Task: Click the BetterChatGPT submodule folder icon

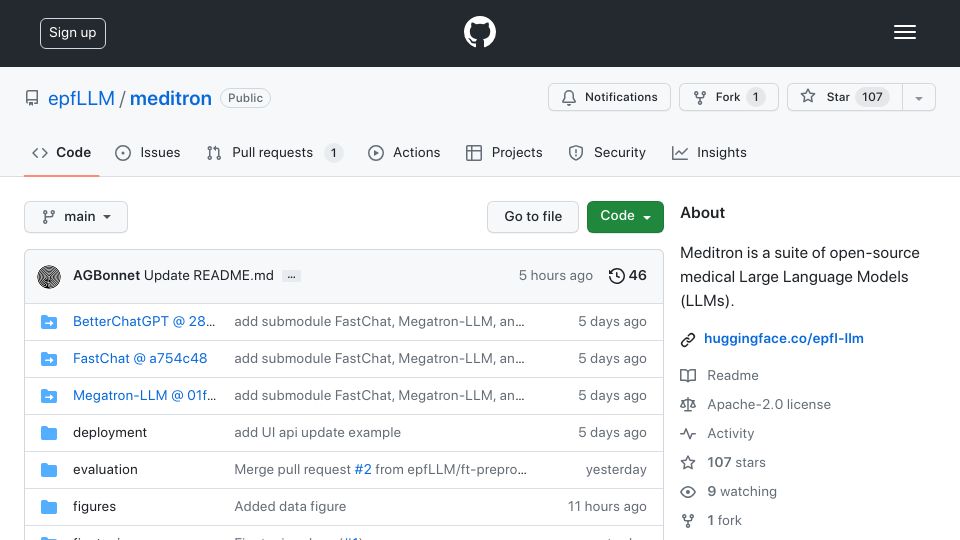Action: click(49, 322)
